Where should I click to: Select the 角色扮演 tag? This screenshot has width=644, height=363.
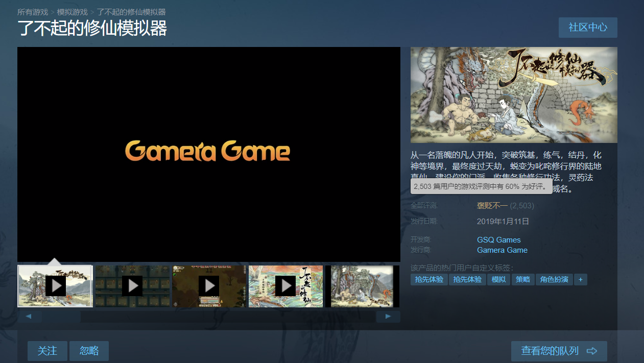pyautogui.click(x=554, y=280)
